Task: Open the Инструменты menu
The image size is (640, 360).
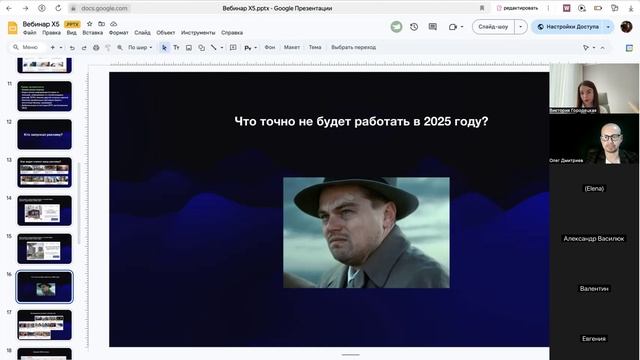Action: (x=198, y=33)
